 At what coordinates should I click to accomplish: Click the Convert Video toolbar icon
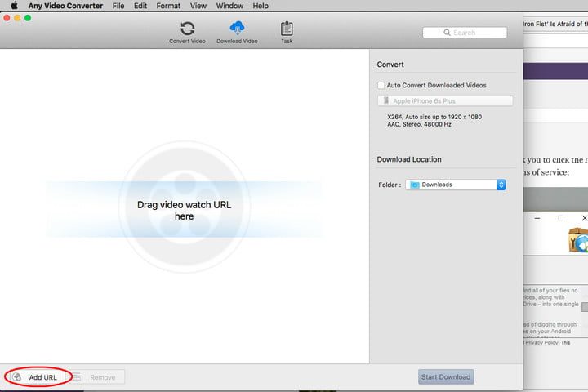(x=187, y=29)
